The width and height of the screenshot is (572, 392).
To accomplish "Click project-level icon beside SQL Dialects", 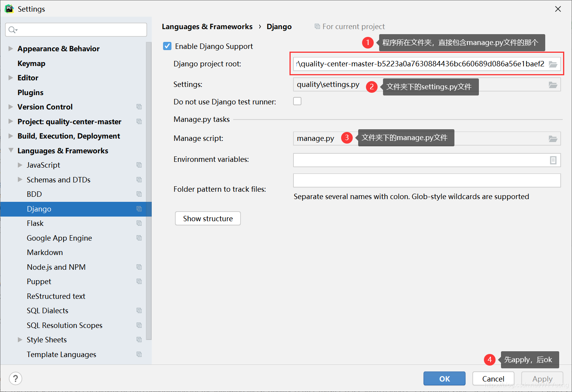I will [139, 310].
